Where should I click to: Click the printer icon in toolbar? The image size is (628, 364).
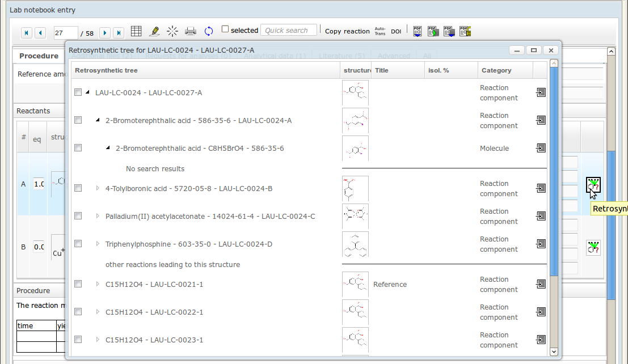(191, 31)
